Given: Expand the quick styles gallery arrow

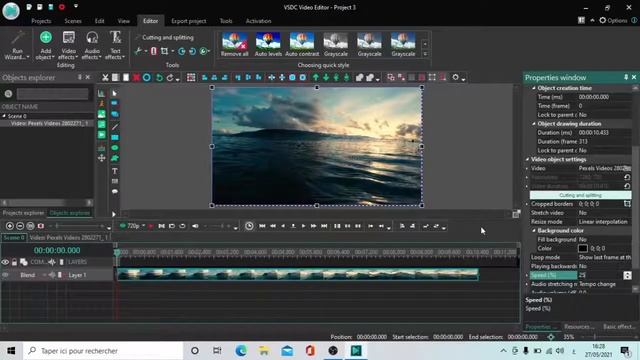Looking at the screenshot, I should pyautogui.click(x=425, y=54).
